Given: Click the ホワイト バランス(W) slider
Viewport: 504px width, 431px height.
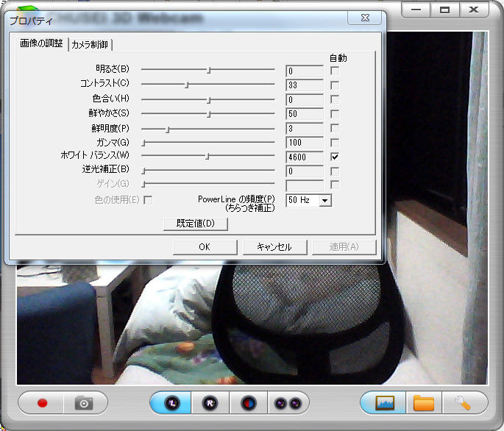Looking at the screenshot, I should click(208, 156).
